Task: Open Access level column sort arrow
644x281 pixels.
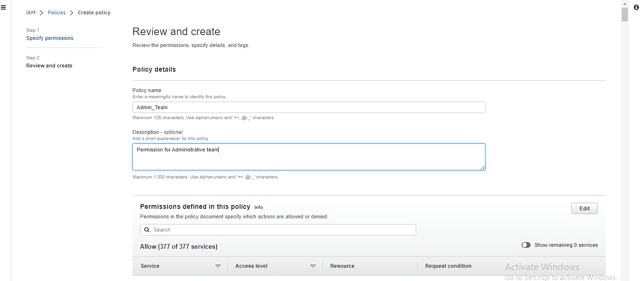Action: (313, 266)
